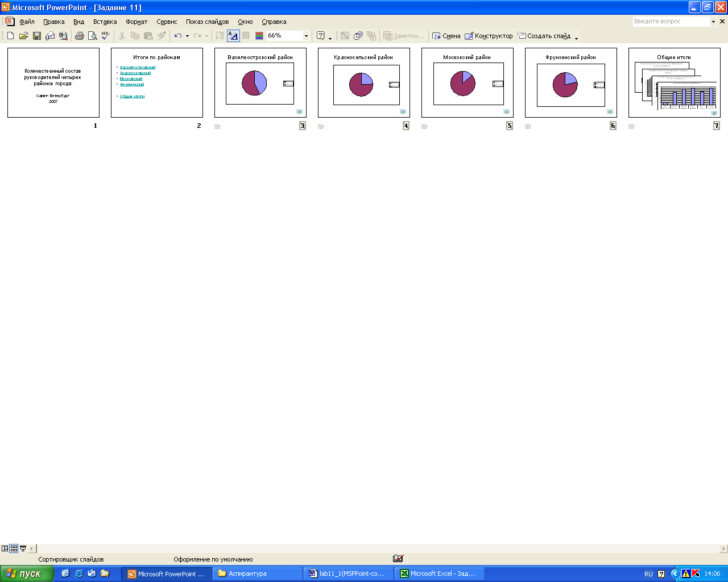Screen dimensions: 728x582
Task: Switch to Normal view button
Action: click(5, 548)
